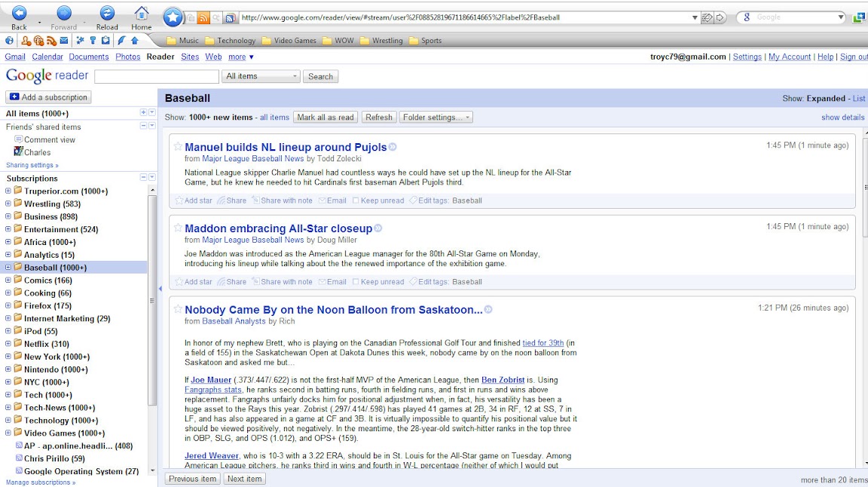This screenshot has height=487, width=868.
Task: Go to Photos
Action: [x=128, y=57]
